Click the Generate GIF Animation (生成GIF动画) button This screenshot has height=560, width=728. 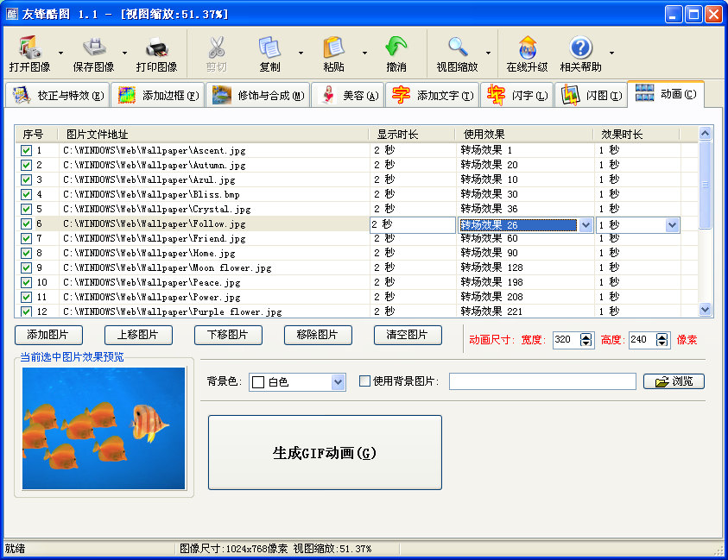tap(325, 453)
